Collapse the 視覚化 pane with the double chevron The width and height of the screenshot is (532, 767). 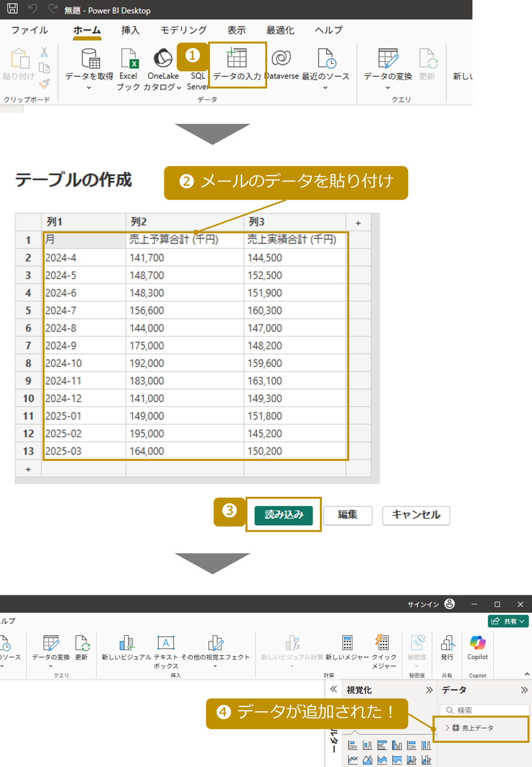click(x=429, y=690)
